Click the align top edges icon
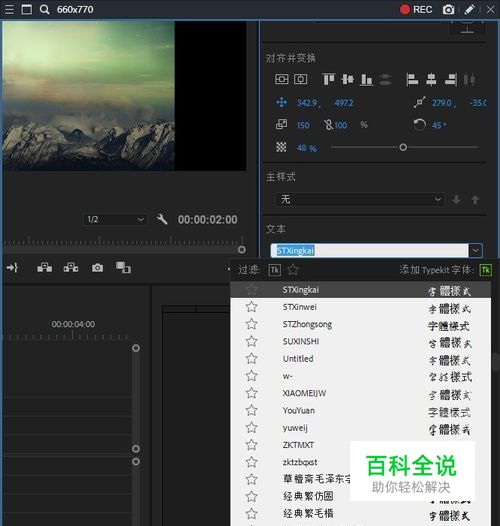The width and height of the screenshot is (500, 526). click(329, 80)
